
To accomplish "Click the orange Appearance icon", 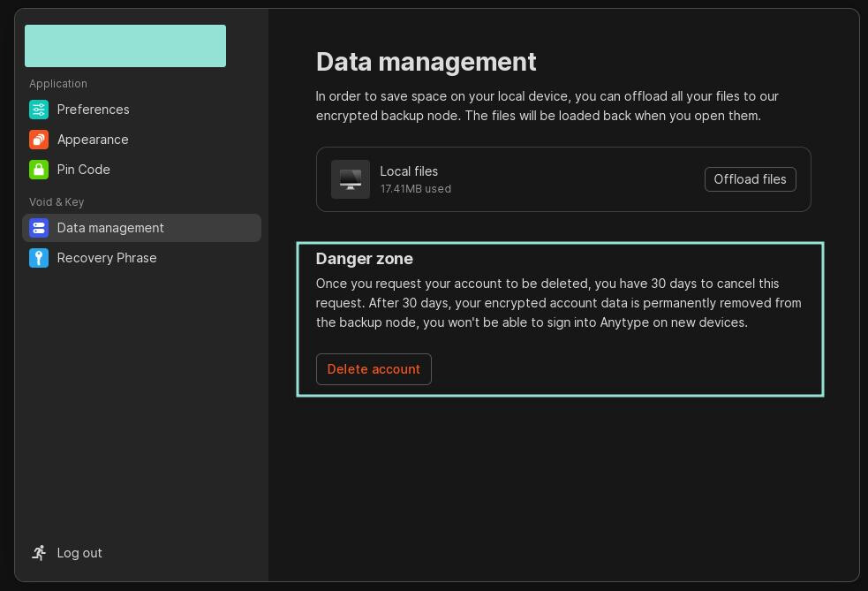I will [39, 140].
